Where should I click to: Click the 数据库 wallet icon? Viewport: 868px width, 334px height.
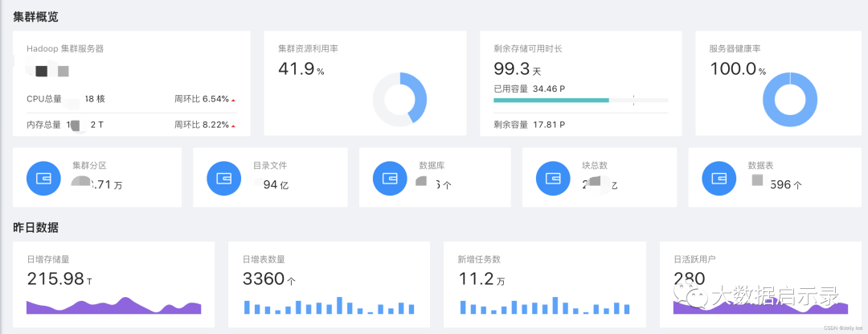point(391,179)
